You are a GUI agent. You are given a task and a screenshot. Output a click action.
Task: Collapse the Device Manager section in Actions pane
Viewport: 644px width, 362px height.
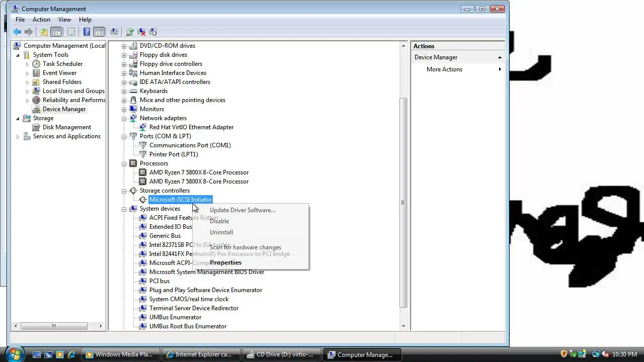(x=500, y=57)
